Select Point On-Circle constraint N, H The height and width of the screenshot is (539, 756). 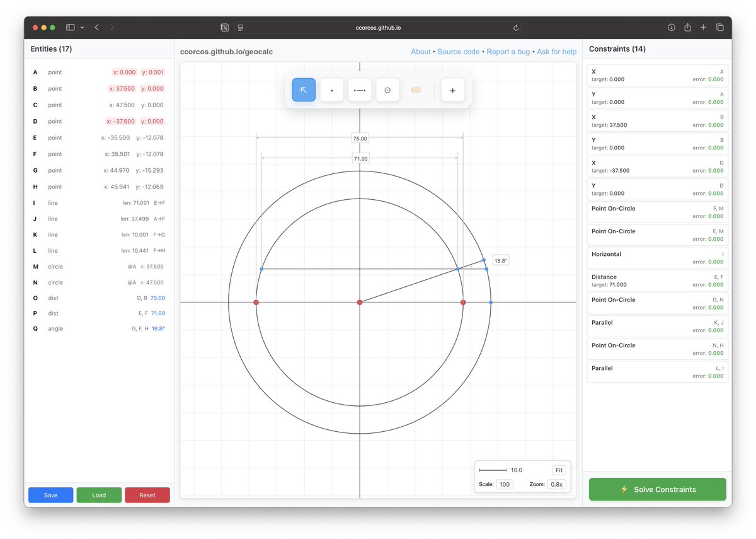pyautogui.click(x=657, y=349)
